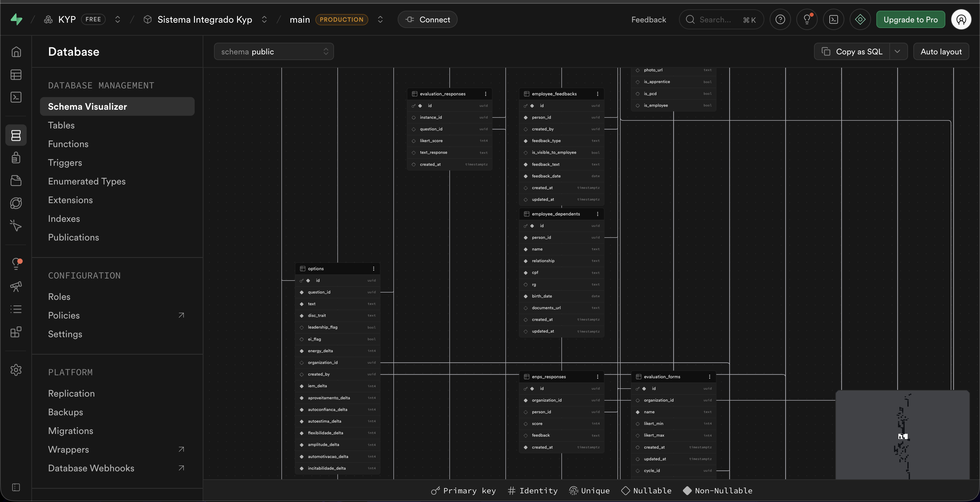Expand the Sistema Integrado Kyp project switcher
The height and width of the screenshot is (502, 980).
[264, 19]
